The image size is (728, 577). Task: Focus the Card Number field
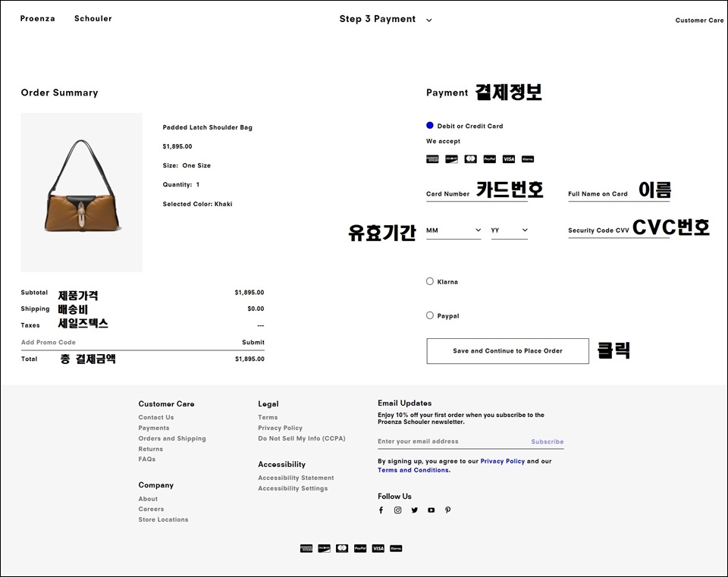click(x=477, y=194)
